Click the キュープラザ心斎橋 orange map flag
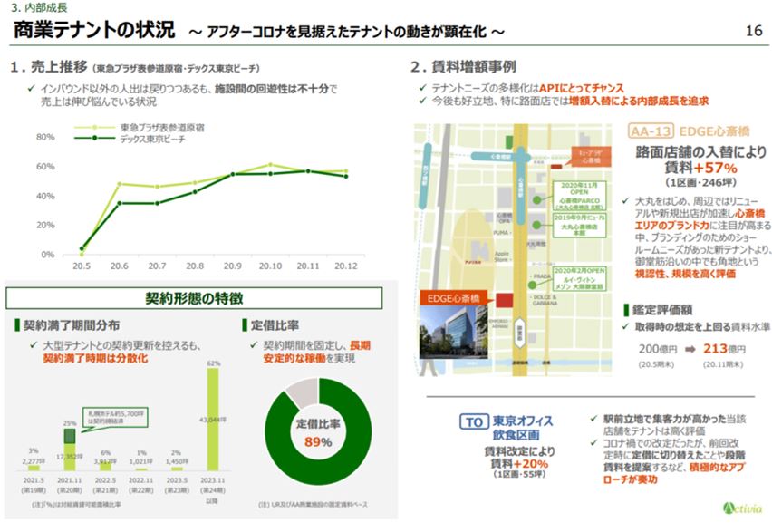Viewport: 772px width, 532px height. click(592, 158)
